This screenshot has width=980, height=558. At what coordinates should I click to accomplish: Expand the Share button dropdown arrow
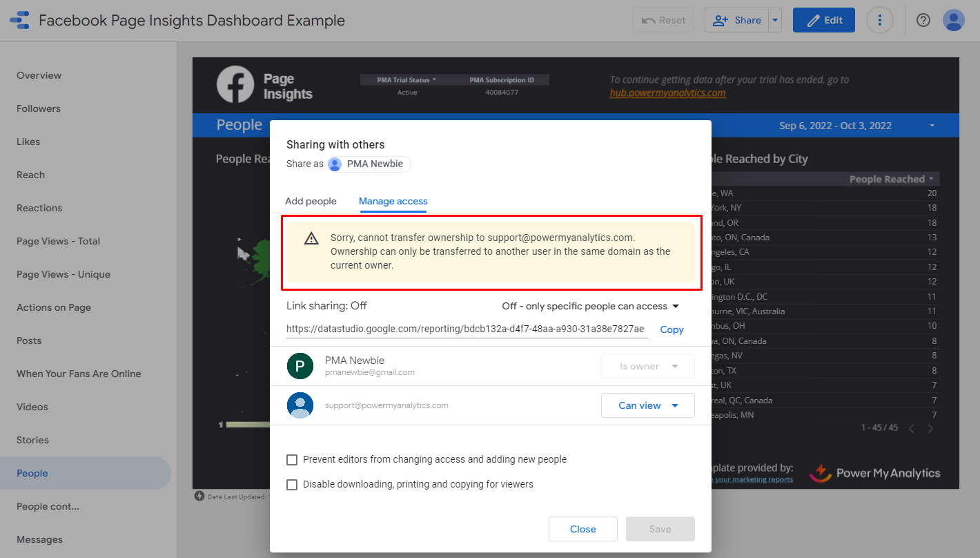(775, 20)
